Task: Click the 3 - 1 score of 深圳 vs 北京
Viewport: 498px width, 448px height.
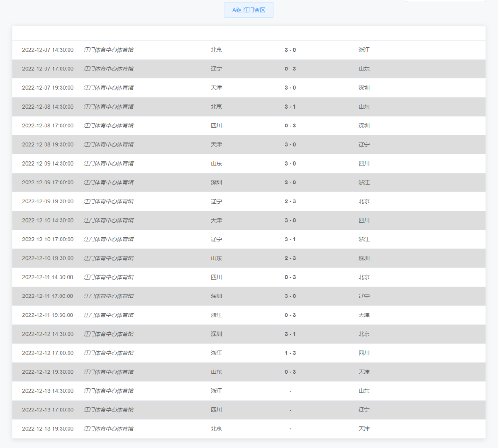Action: (x=290, y=334)
